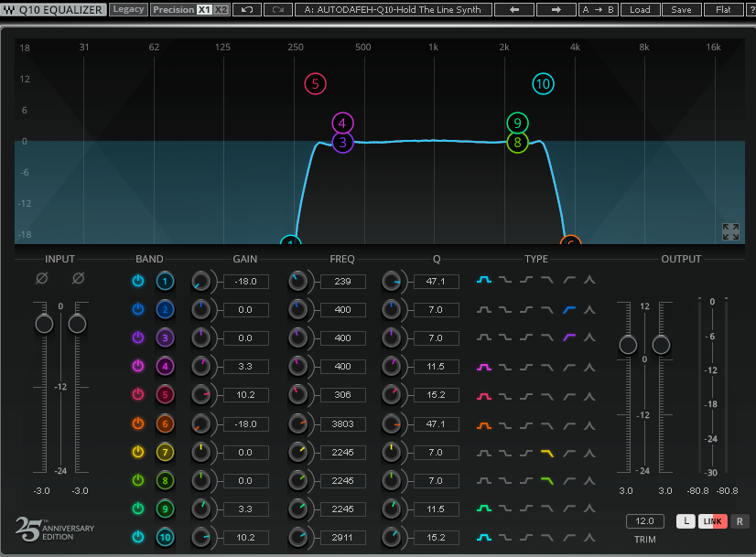Click the right output fader handle
This screenshot has height=557, width=756.
[x=661, y=345]
